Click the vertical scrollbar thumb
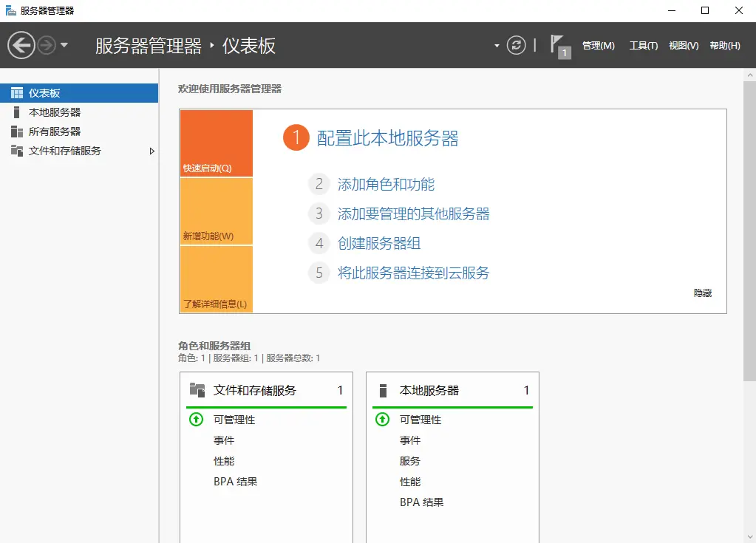The image size is (756, 543). click(750, 231)
